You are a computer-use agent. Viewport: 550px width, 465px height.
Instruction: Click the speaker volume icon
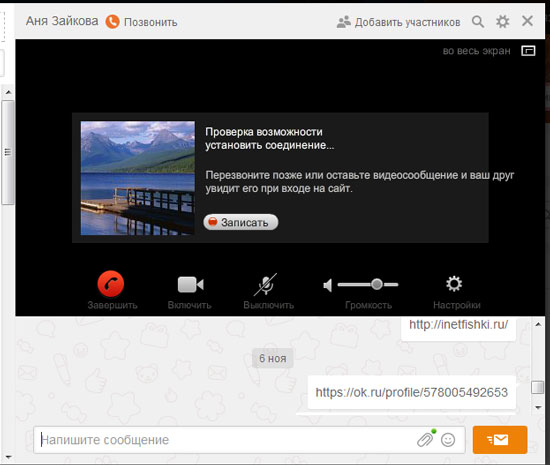(x=328, y=285)
